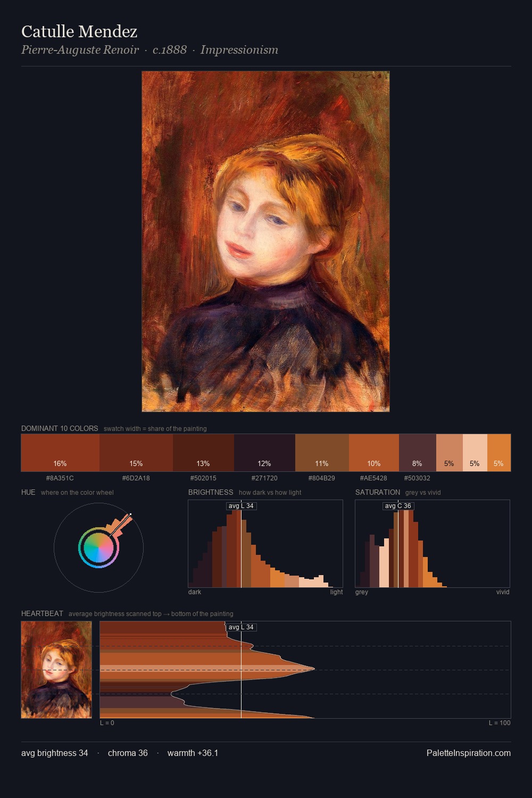Click the small heartbeat painting thumbnail

(x=56, y=670)
